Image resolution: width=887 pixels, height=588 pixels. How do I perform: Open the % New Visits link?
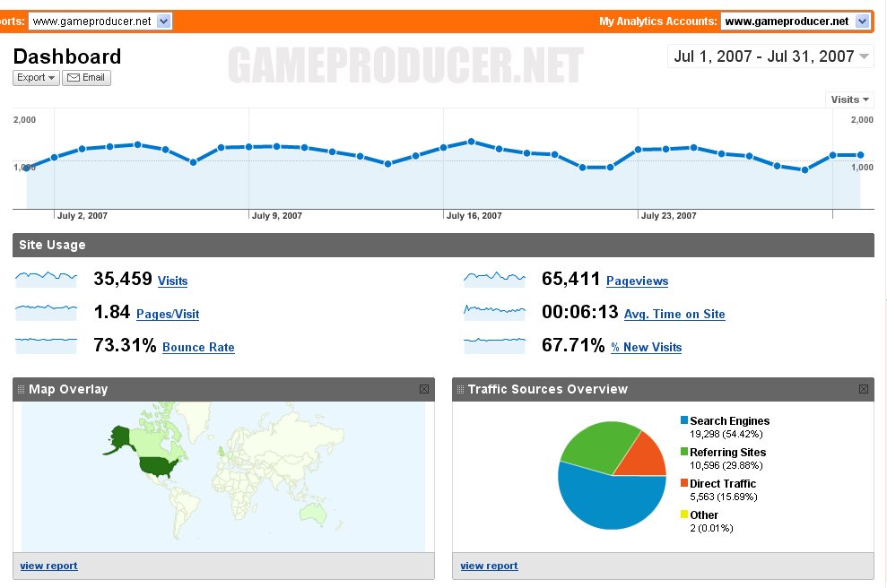click(646, 347)
